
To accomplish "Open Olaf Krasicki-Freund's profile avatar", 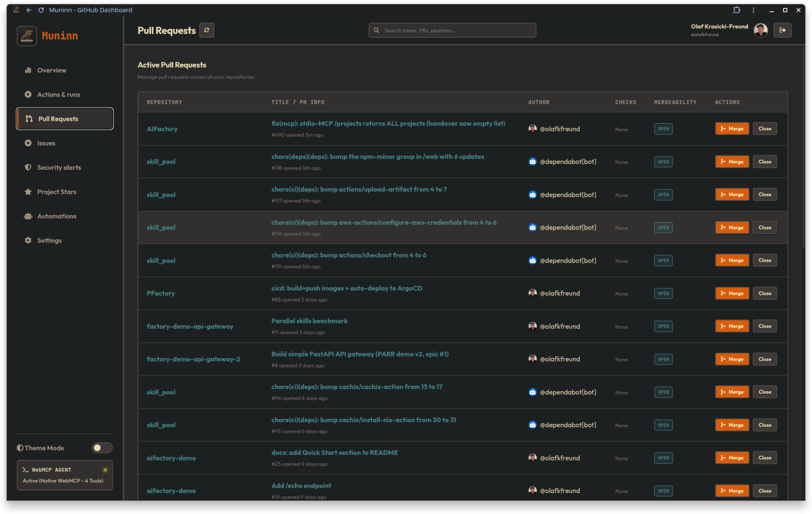I will (x=760, y=30).
